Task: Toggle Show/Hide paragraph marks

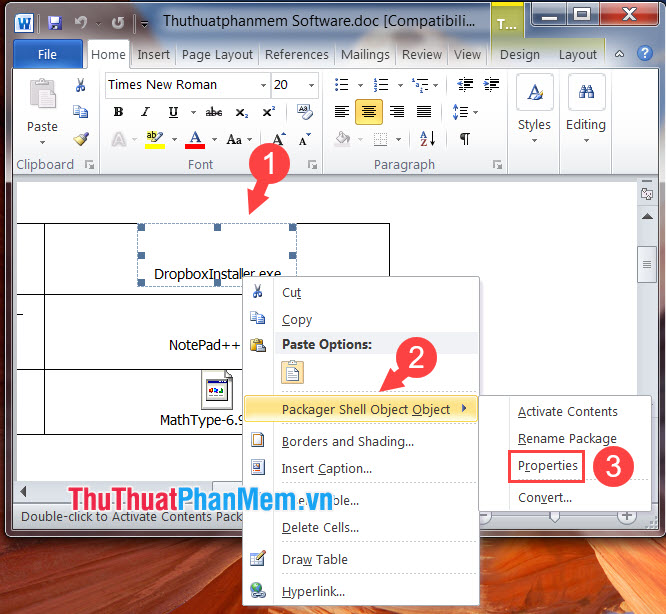Action: click(x=465, y=139)
